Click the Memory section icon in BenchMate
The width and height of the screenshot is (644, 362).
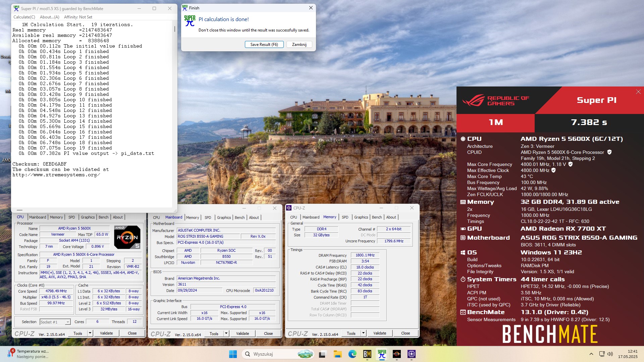463,202
